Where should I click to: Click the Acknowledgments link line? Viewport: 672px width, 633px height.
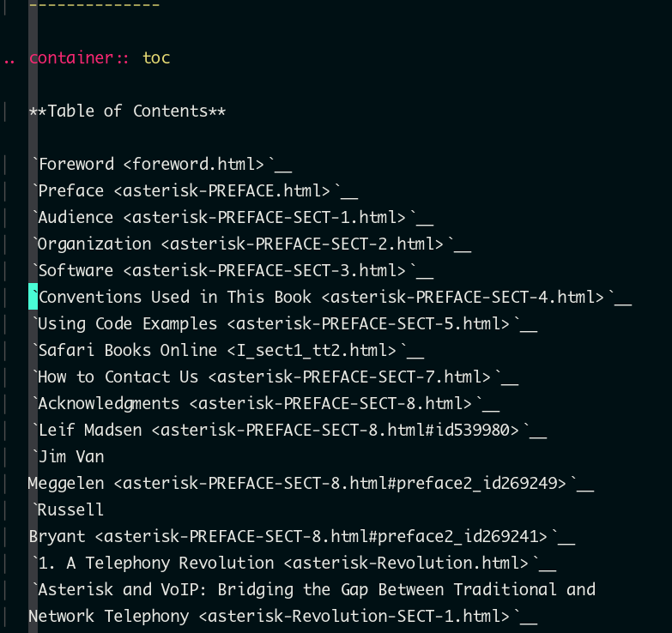pyautogui.click(x=264, y=403)
